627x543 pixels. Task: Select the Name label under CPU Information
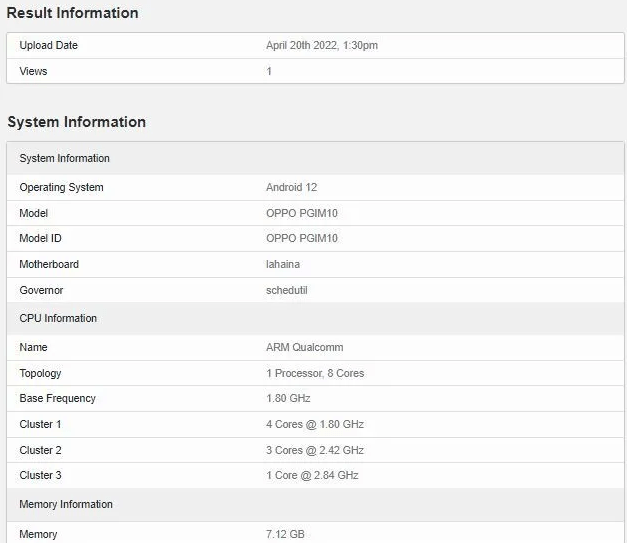point(33,347)
